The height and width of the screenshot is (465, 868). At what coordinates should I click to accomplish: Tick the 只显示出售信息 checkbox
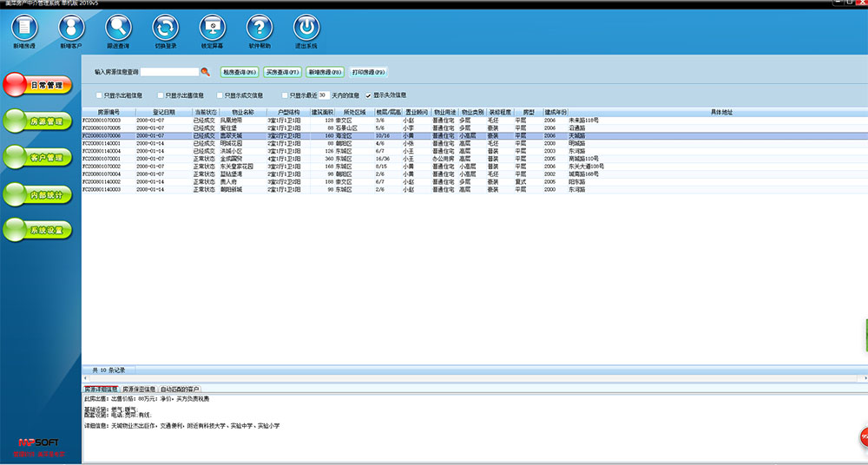[161, 95]
